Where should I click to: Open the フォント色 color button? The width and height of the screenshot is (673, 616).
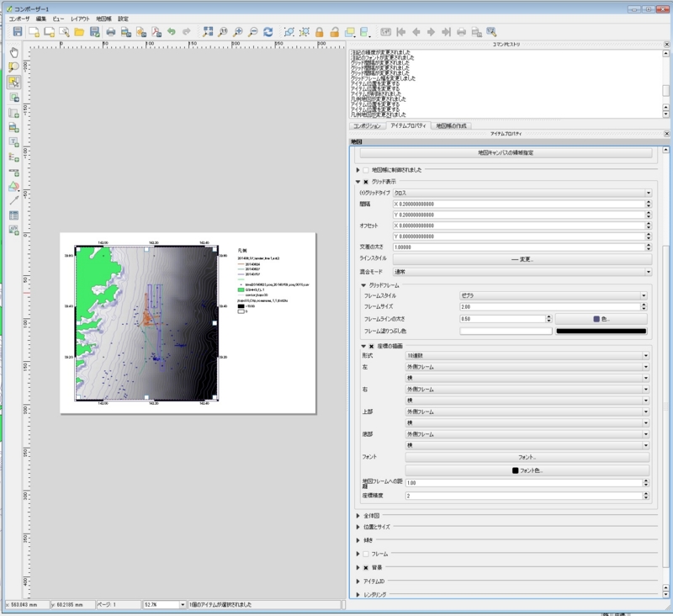[527, 470]
